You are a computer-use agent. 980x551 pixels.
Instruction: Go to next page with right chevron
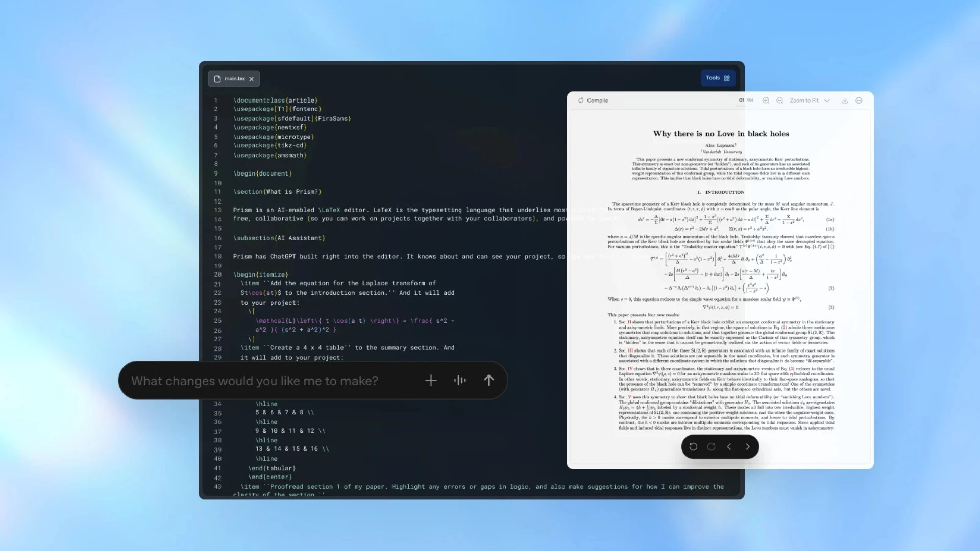(x=748, y=447)
